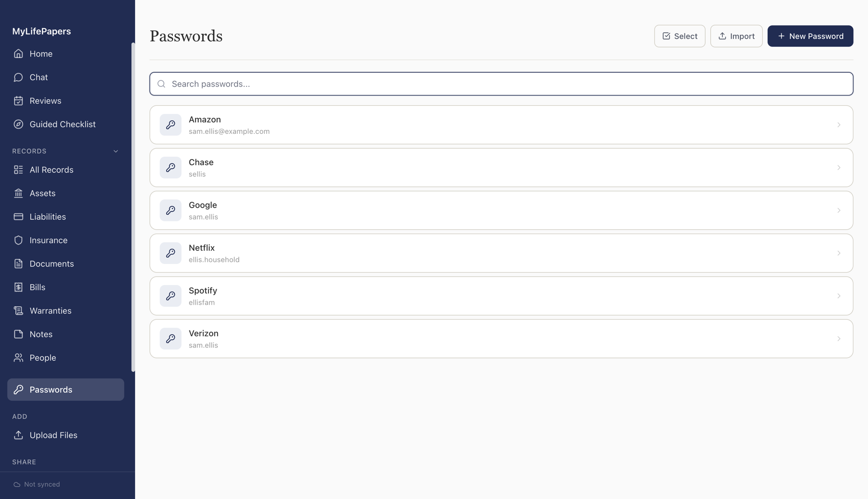Show All Records page

coord(66,170)
